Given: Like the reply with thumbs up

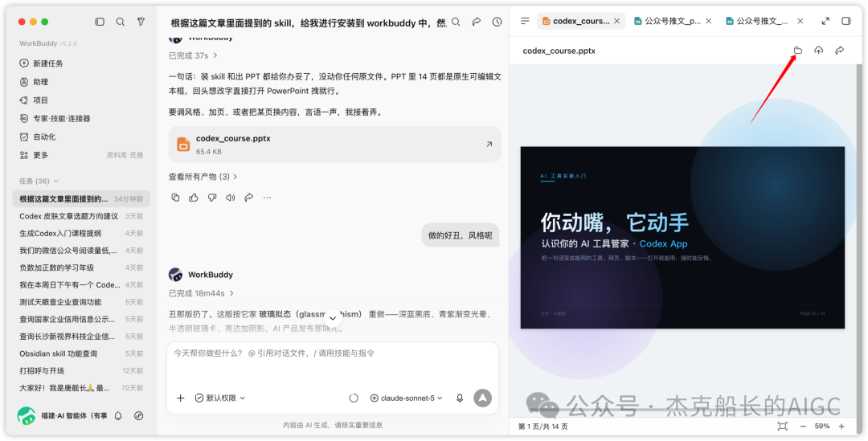Looking at the screenshot, I should point(193,198).
